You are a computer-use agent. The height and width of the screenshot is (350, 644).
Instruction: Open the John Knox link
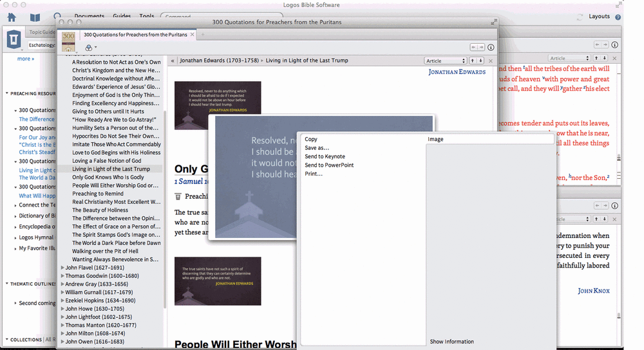point(594,291)
